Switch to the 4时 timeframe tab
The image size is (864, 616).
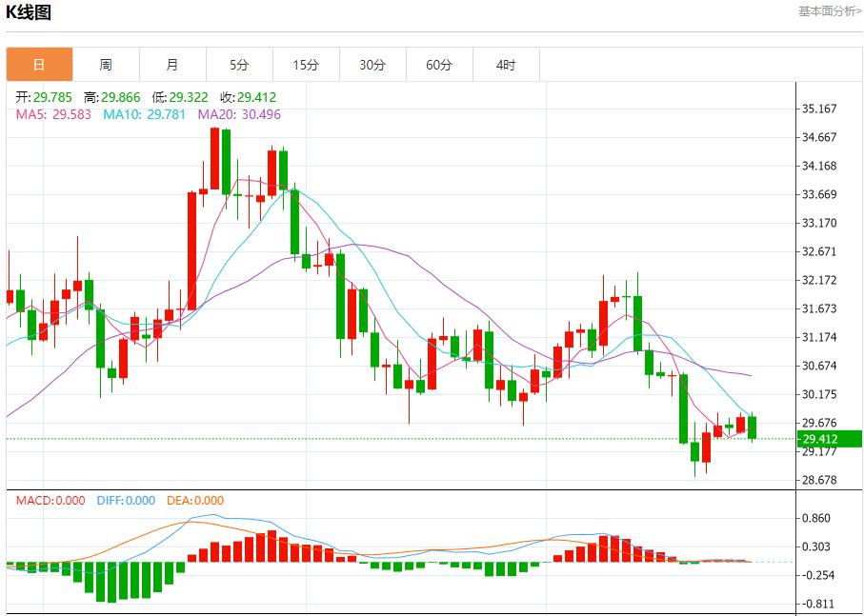click(506, 65)
